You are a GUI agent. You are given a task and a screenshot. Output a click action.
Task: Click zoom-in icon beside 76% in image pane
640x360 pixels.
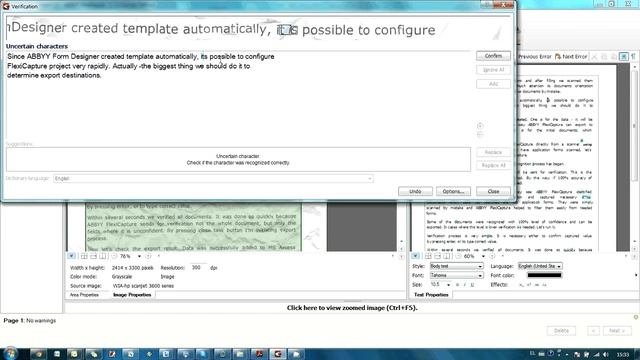click(148, 256)
